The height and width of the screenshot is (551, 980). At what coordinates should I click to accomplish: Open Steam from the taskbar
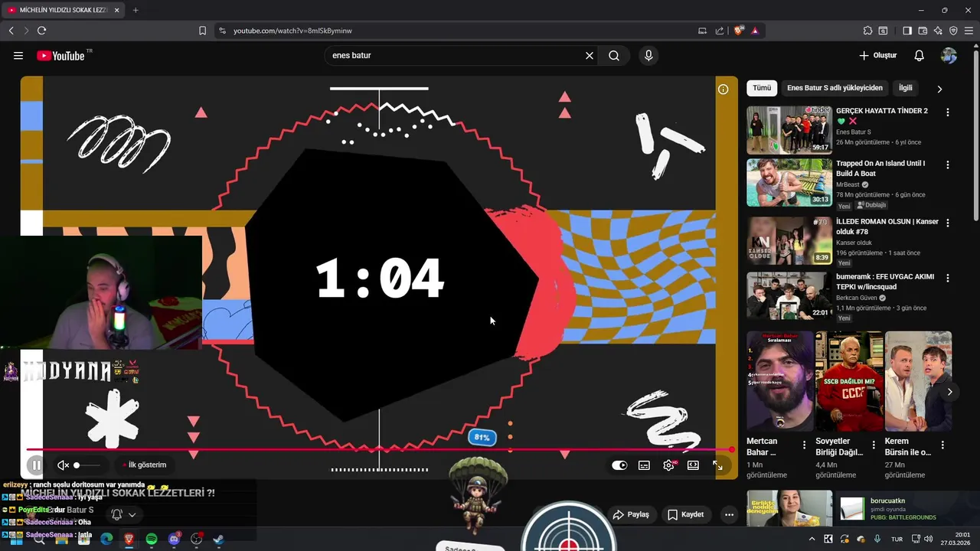[x=218, y=540]
